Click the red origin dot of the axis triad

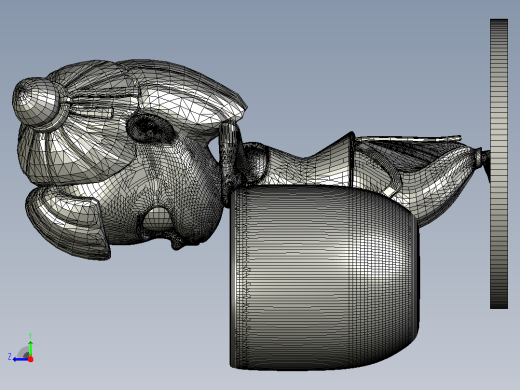tap(31, 359)
